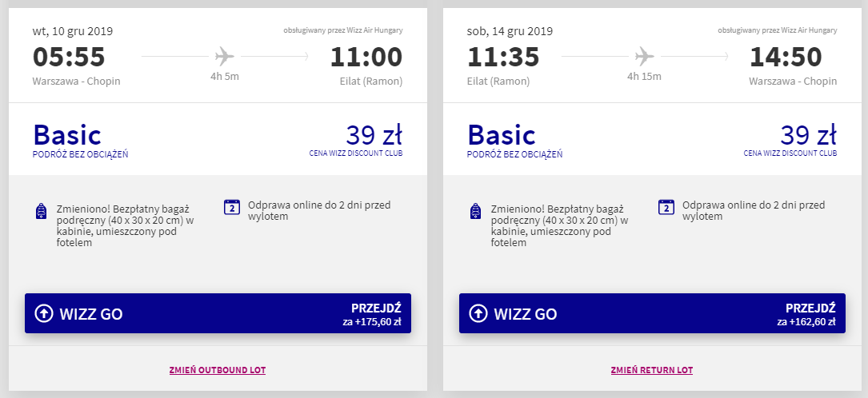Image resolution: width=868 pixels, height=398 pixels.
Task: Click the 39 zł price on the return flight
Action: 808,133
